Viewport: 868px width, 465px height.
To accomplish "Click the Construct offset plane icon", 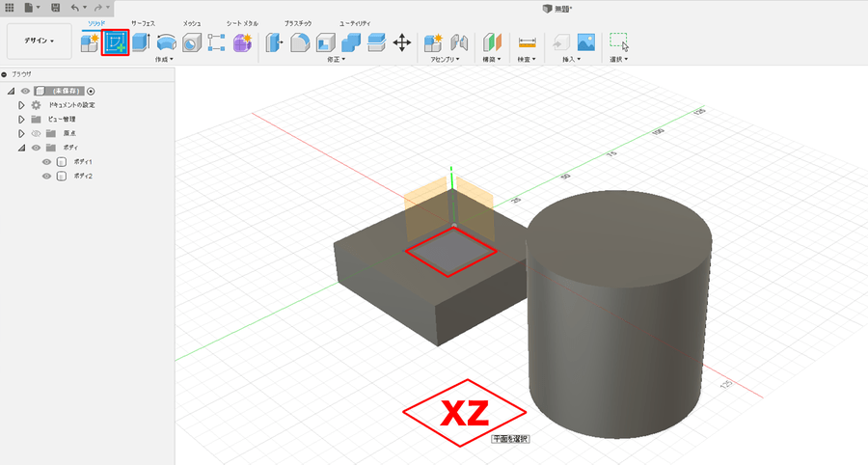I will tap(492, 42).
